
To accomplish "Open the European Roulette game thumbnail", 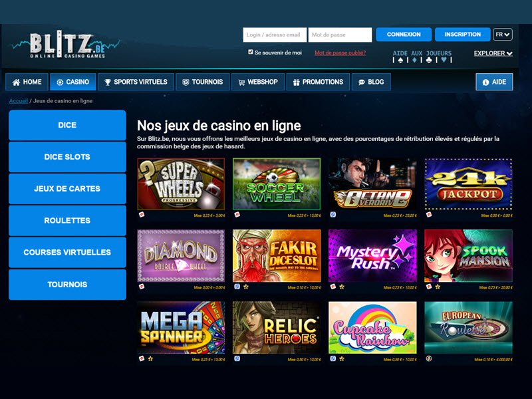I will point(468,328).
